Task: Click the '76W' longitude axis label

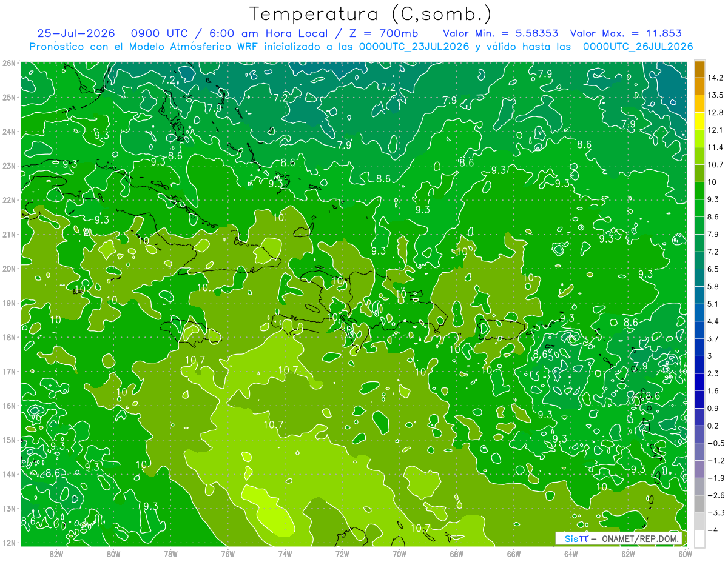Action: click(228, 554)
